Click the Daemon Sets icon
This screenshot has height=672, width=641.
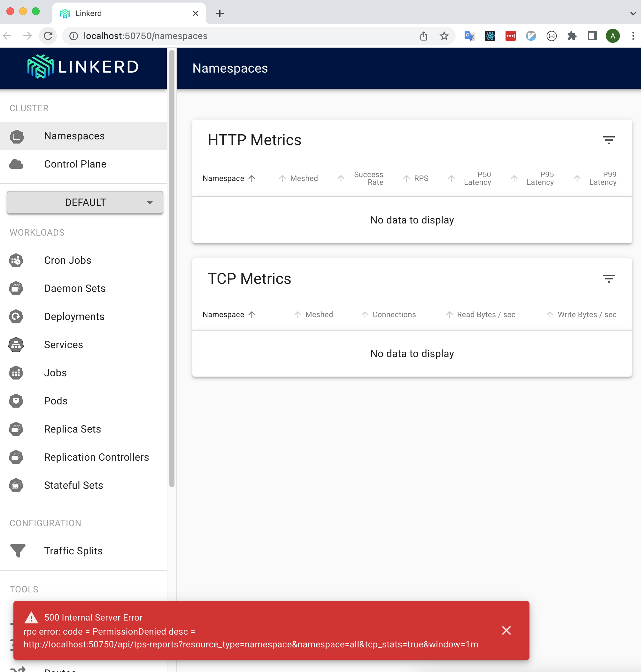point(16,288)
